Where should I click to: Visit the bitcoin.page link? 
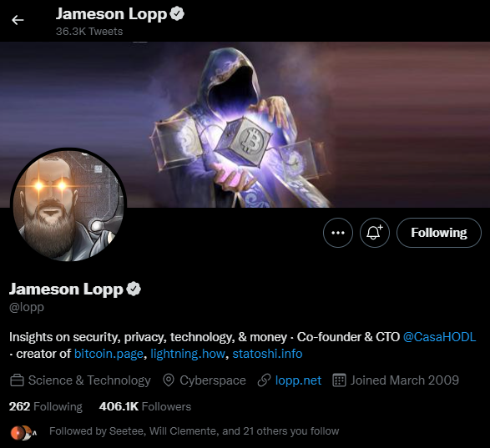coord(109,354)
